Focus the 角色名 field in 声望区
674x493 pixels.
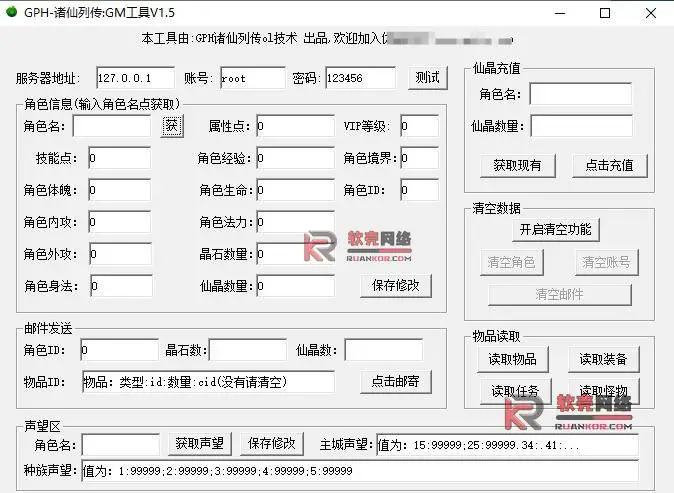pyautogui.click(x=121, y=444)
